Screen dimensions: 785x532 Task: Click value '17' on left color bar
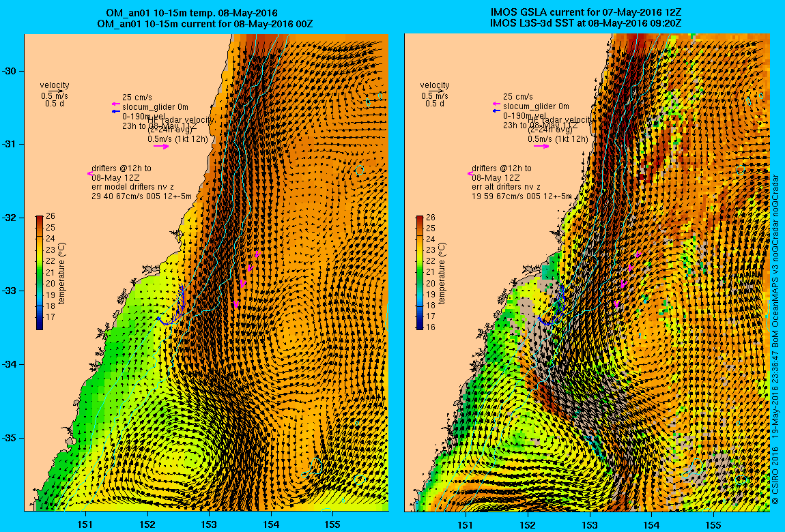(x=50, y=317)
